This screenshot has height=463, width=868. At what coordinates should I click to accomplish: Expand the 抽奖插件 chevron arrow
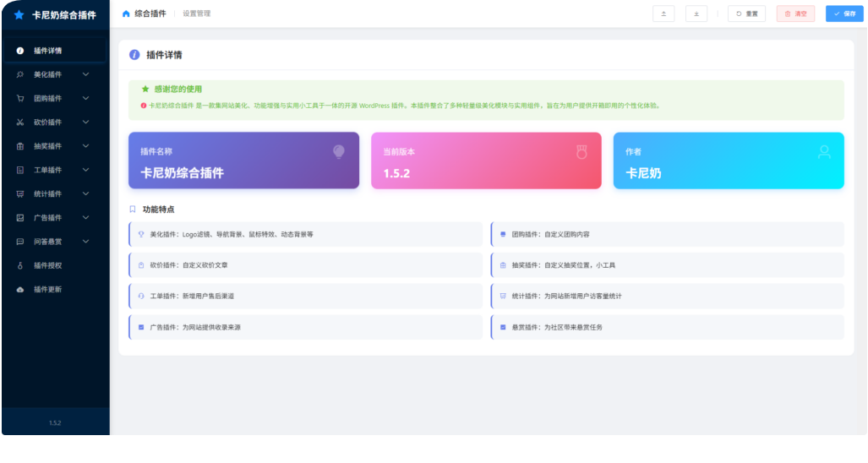(x=86, y=146)
